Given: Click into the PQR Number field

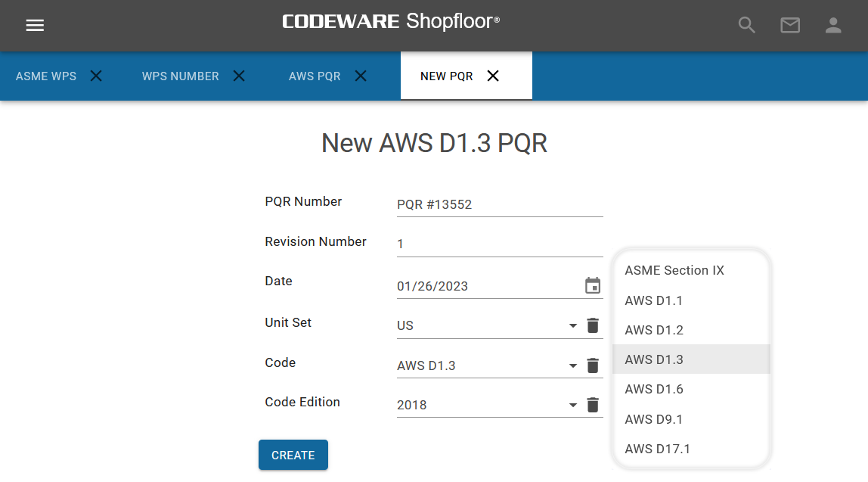Looking at the screenshot, I should (499, 204).
